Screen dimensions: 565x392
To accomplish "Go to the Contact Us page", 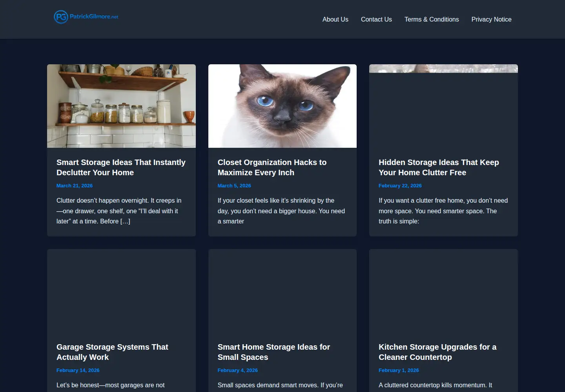I will coord(376,19).
